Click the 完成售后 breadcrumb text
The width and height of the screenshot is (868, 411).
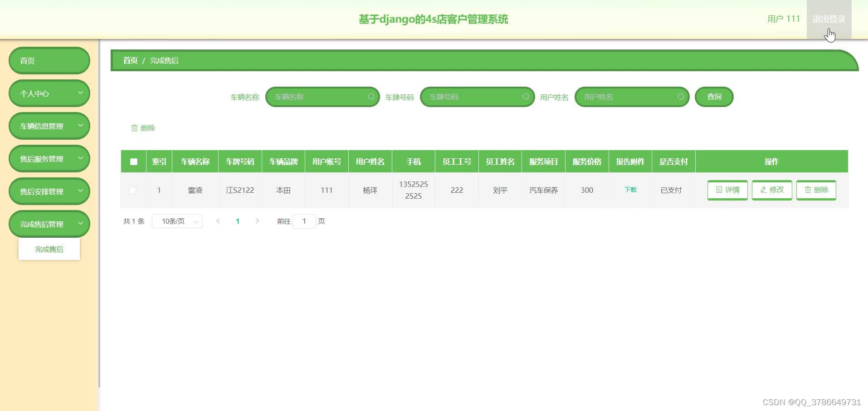164,60
